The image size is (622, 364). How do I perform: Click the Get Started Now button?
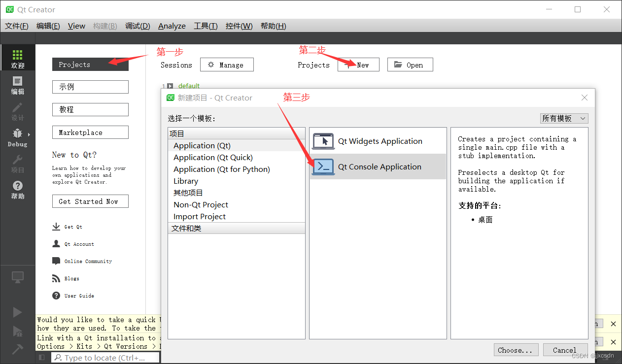pyautogui.click(x=90, y=201)
